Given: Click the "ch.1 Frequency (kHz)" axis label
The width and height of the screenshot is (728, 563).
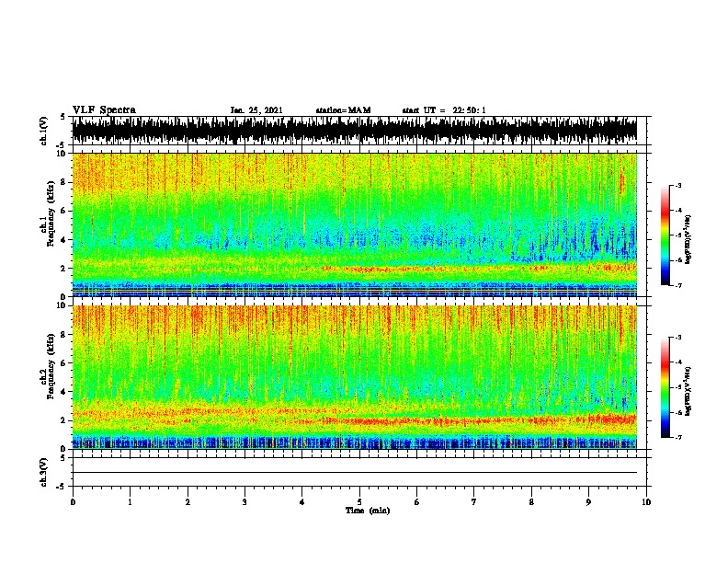Looking at the screenshot, I should (47, 214).
